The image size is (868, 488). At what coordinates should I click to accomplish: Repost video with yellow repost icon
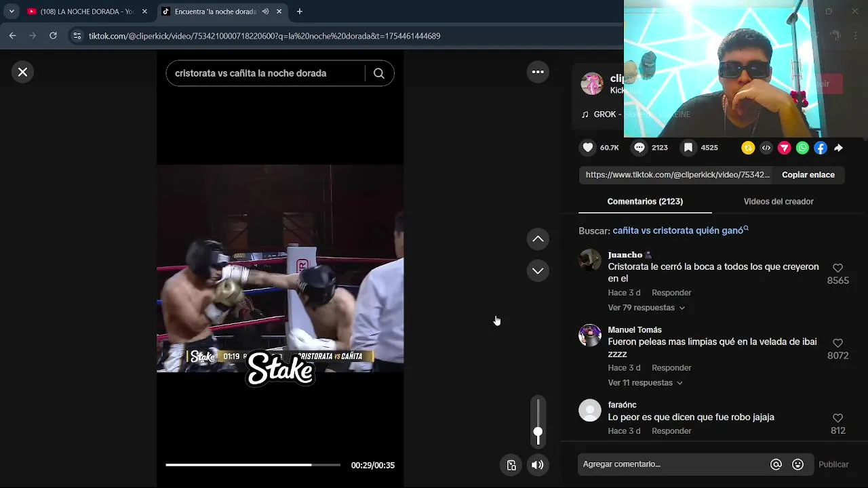tap(748, 148)
